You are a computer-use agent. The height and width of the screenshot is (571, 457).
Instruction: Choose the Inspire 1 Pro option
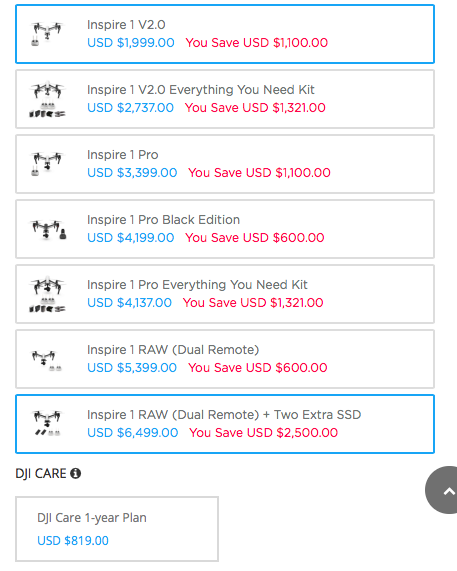click(225, 164)
